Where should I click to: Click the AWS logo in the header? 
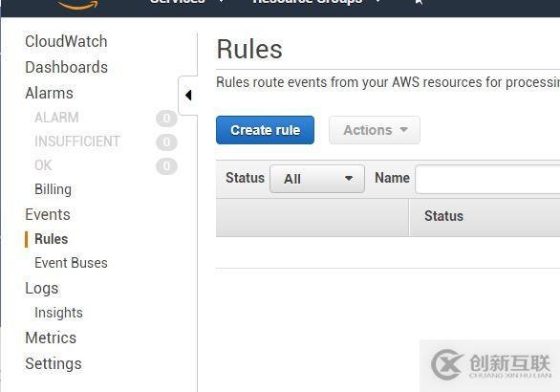(x=77, y=4)
